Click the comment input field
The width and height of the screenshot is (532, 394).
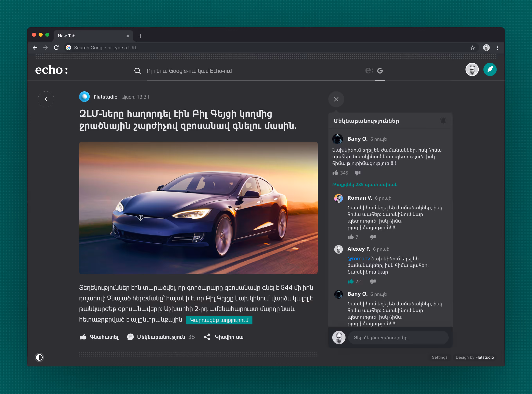point(398,338)
